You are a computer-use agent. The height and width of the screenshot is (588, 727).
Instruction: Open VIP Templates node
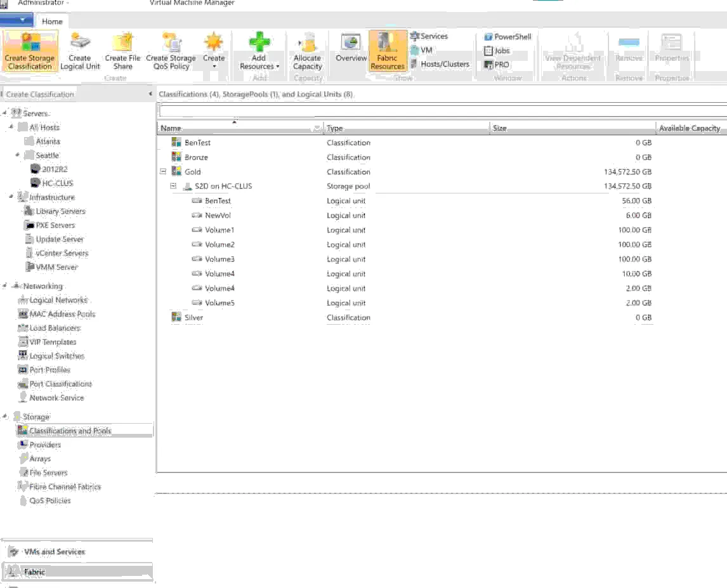48,342
